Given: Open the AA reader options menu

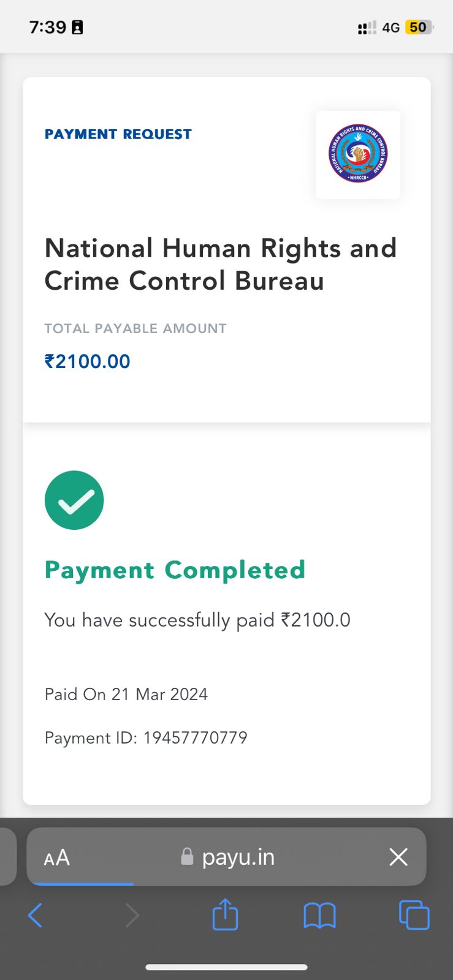Looking at the screenshot, I should click(x=57, y=858).
